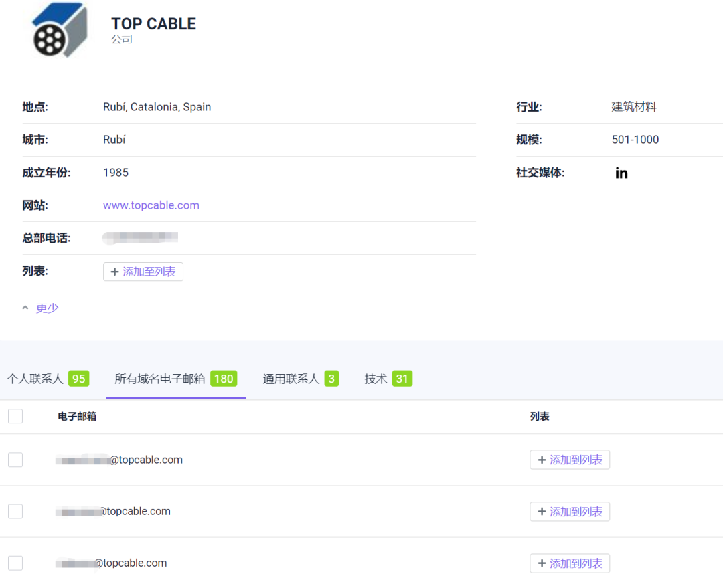Click the 电子邮箱 column header
The width and height of the screenshot is (723, 588).
point(77,417)
